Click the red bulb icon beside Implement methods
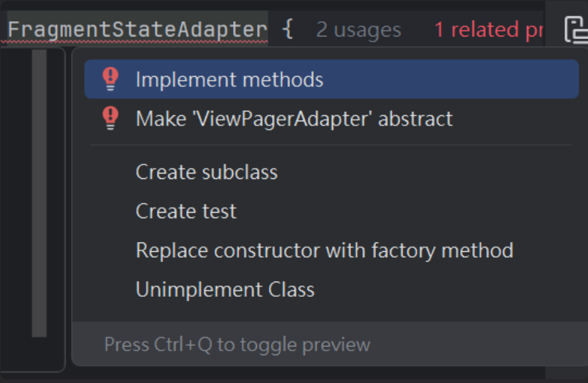This screenshot has width=588, height=383. pyautogui.click(x=111, y=79)
